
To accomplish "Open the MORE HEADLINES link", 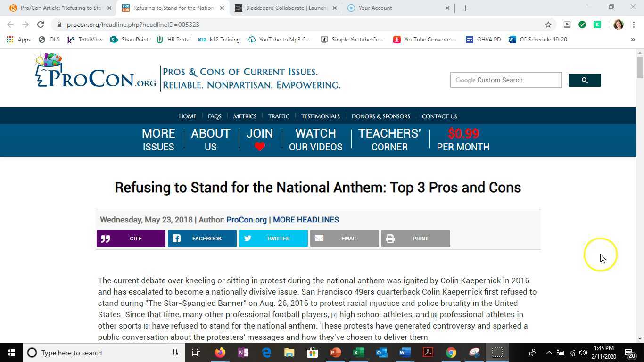I will pos(305,220).
